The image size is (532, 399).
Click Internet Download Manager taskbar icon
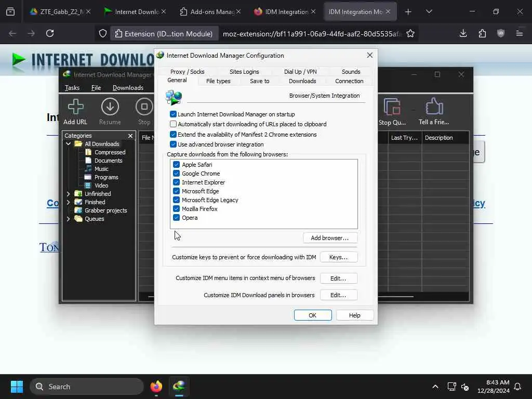179,387
